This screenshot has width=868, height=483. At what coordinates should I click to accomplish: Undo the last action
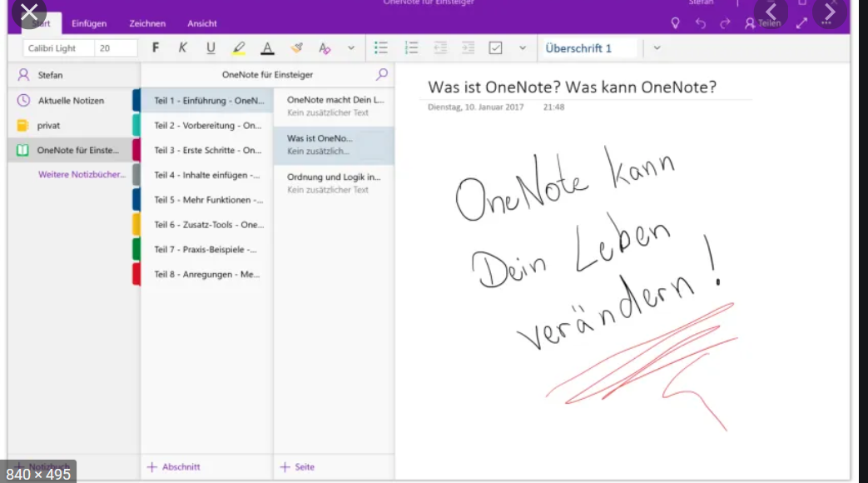[x=700, y=23]
